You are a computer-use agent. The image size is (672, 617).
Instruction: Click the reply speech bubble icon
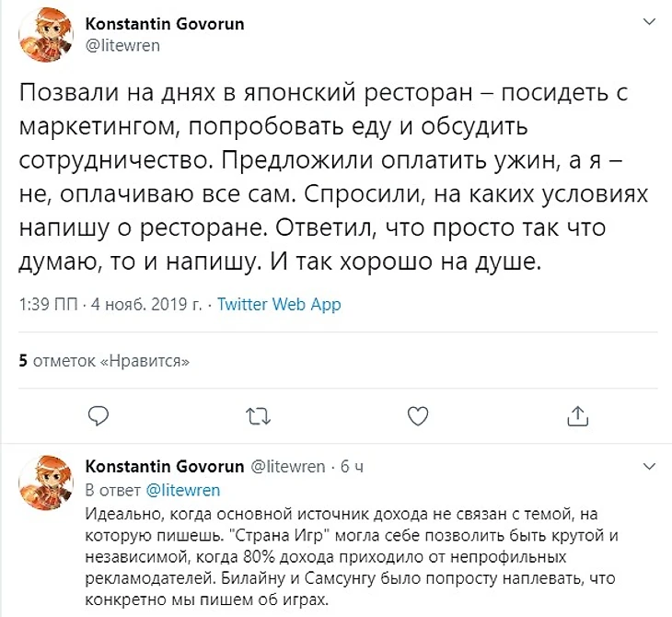[99, 415]
